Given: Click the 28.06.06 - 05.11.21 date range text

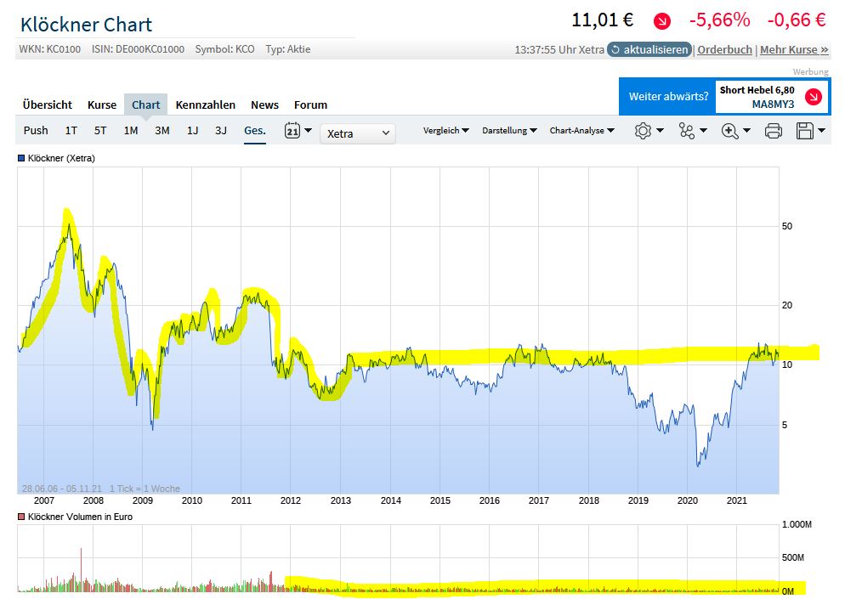Looking at the screenshot, I should (62, 489).
